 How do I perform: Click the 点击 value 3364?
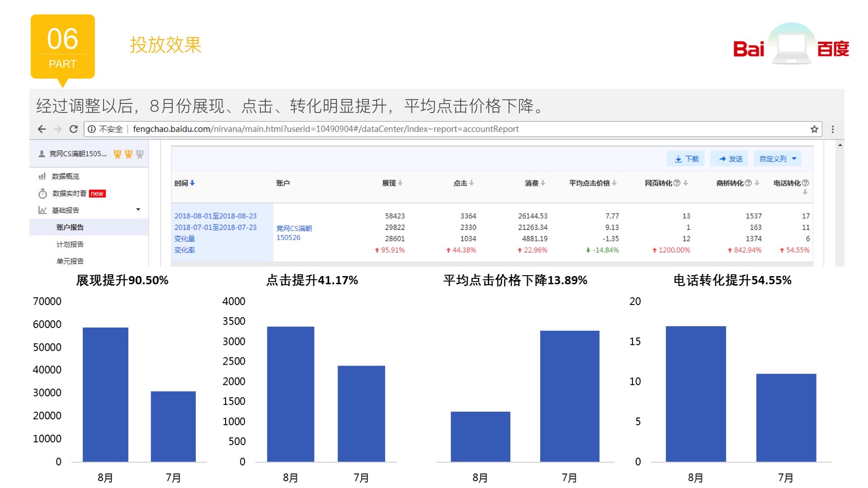click(x=468, y=216)
